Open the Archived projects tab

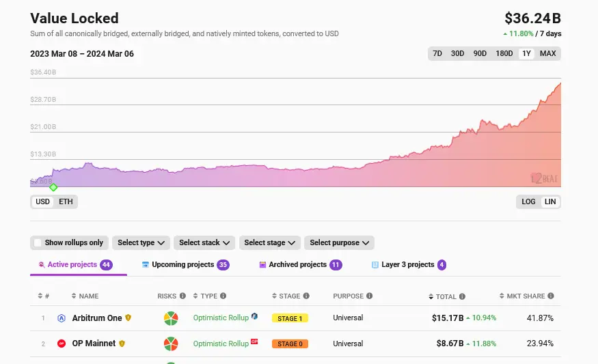[297, 264]
